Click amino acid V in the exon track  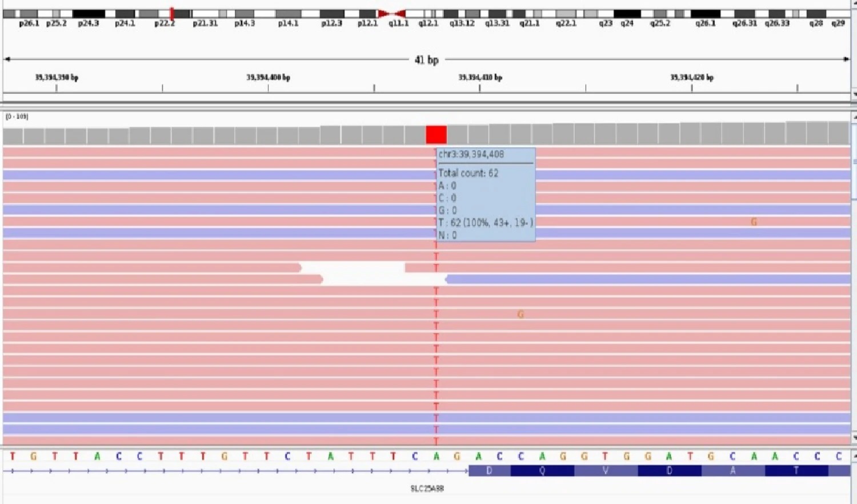pyautogui.click(x=606, y=471)
